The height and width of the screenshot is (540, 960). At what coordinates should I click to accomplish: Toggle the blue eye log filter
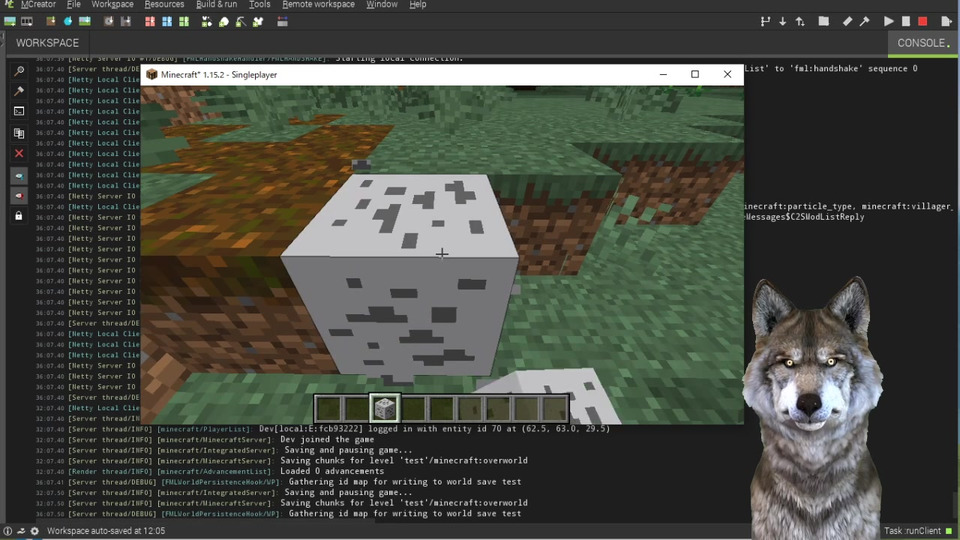click(19, 176)
